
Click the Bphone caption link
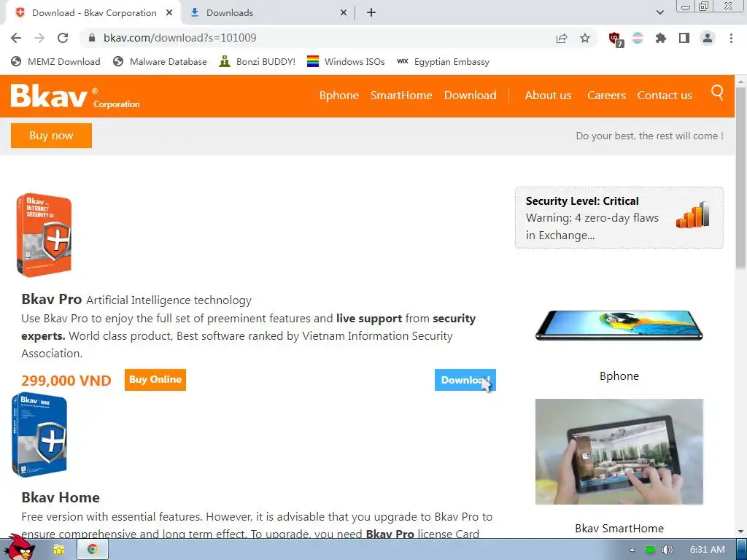619,376
